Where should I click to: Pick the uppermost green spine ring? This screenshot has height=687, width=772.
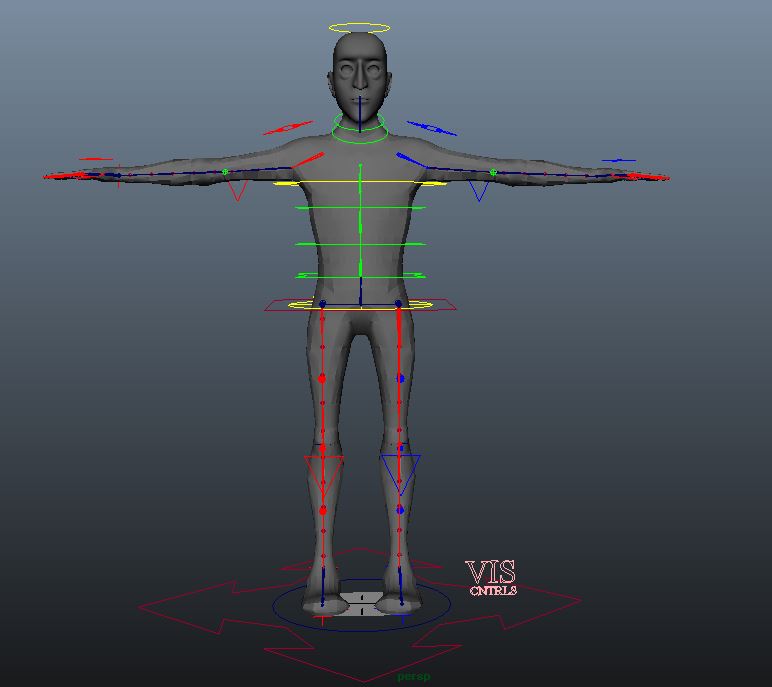359,208
